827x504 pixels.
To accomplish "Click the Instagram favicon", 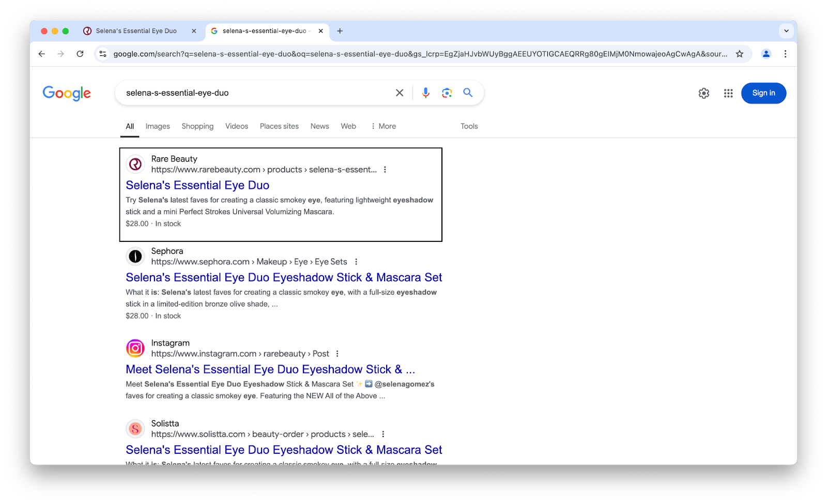I will [135, 348].
